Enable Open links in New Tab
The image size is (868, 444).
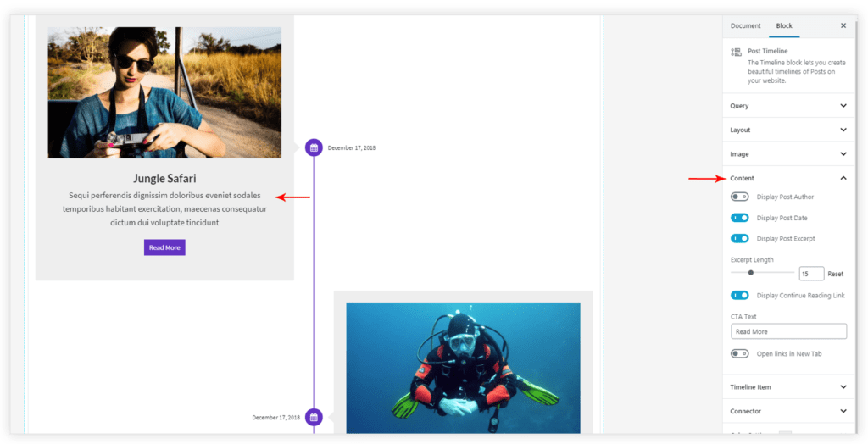(x=740, y=353)
